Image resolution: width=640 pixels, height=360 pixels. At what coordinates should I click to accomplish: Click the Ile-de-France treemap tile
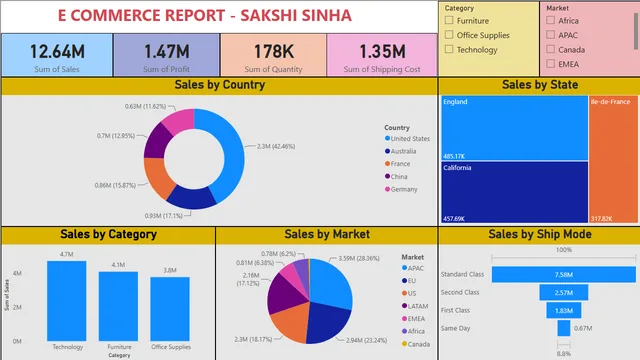613,159
